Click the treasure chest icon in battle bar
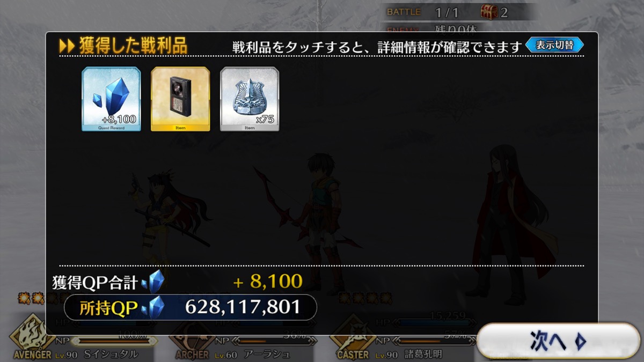This screenshot has width=644, height=362. click(488, 12)
